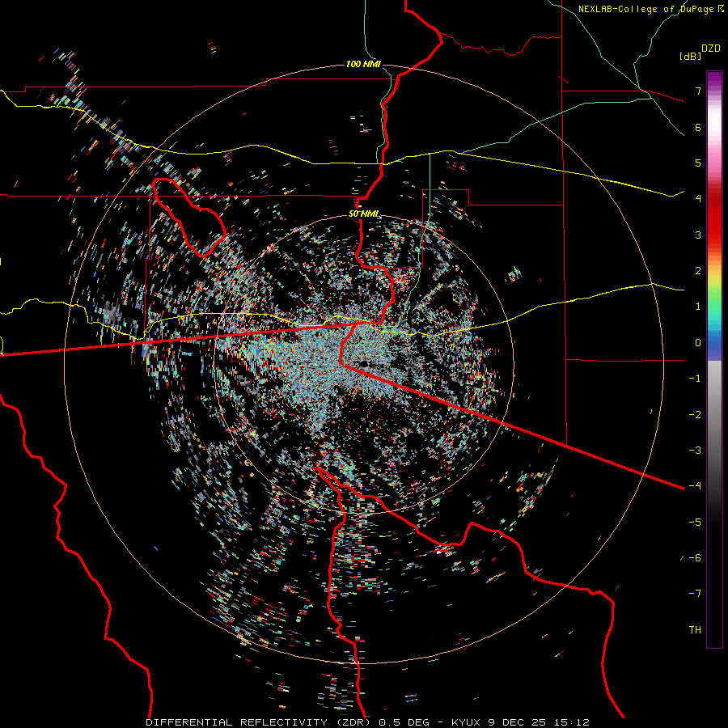Click the -2 value on color scale
Viewport: 728px width, 728px height.
[x=695, y=414]
